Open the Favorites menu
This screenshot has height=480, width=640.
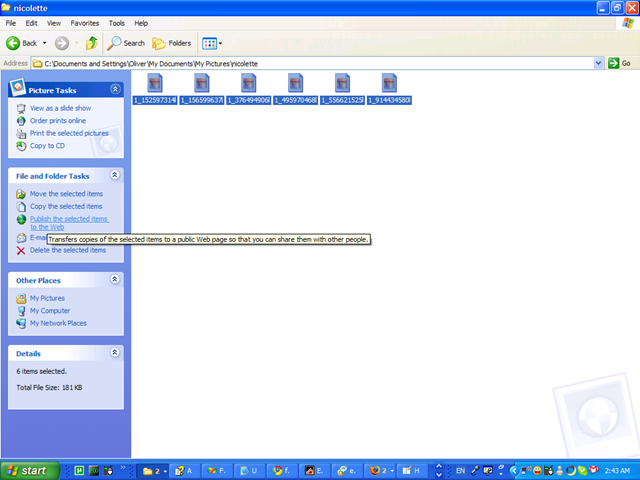84,23
